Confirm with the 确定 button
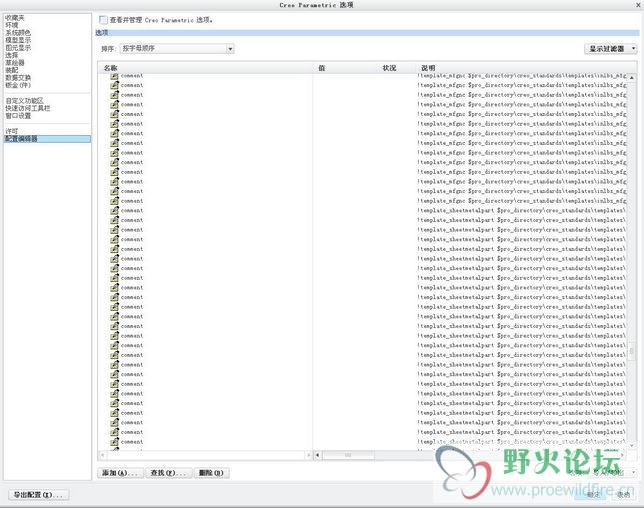 click(x=593, y=495)
